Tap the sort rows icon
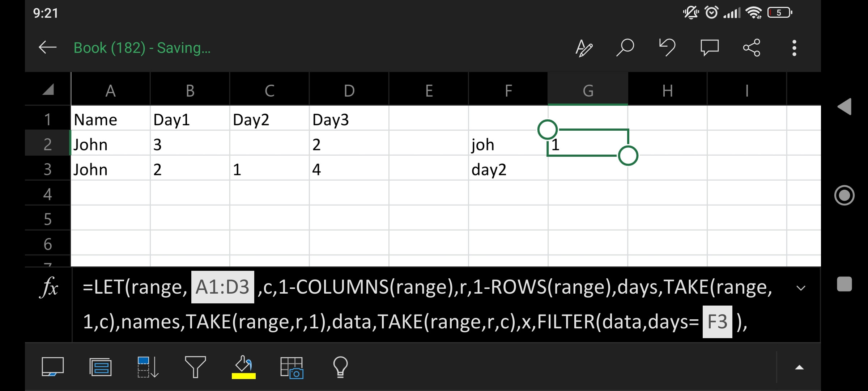 point(148,367)
